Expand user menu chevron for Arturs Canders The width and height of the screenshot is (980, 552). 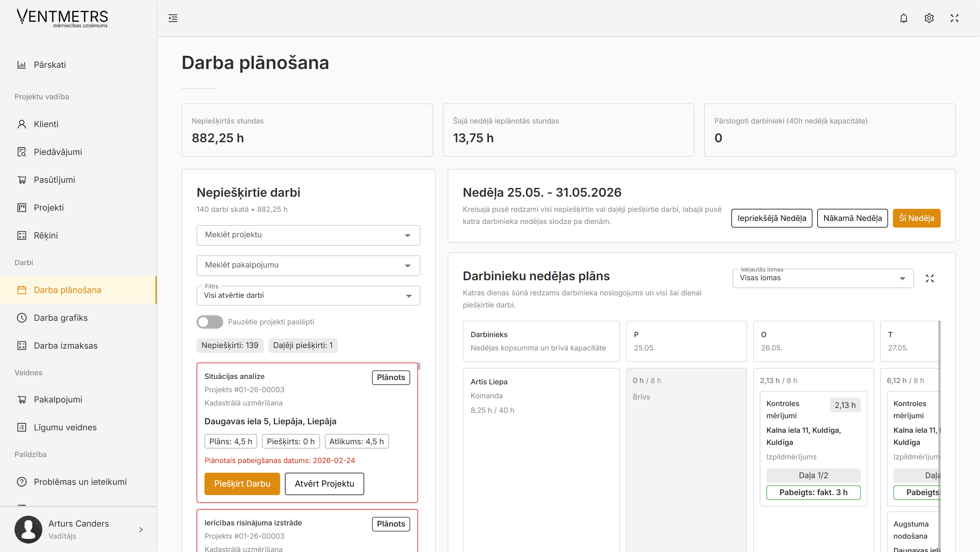[x=141, y=530]
